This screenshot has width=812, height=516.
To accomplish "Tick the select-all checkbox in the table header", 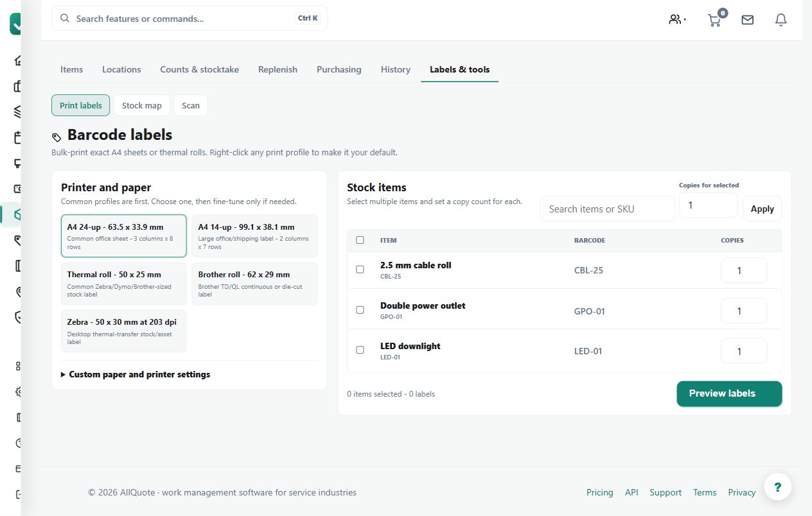I will coord(360,240).
